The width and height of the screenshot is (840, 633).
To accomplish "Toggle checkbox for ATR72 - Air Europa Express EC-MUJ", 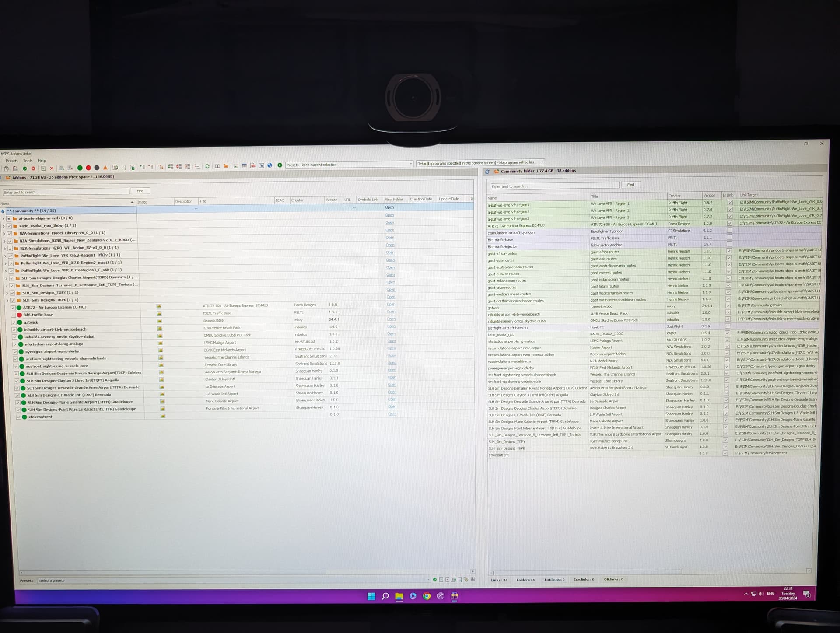I will (13, 308).
